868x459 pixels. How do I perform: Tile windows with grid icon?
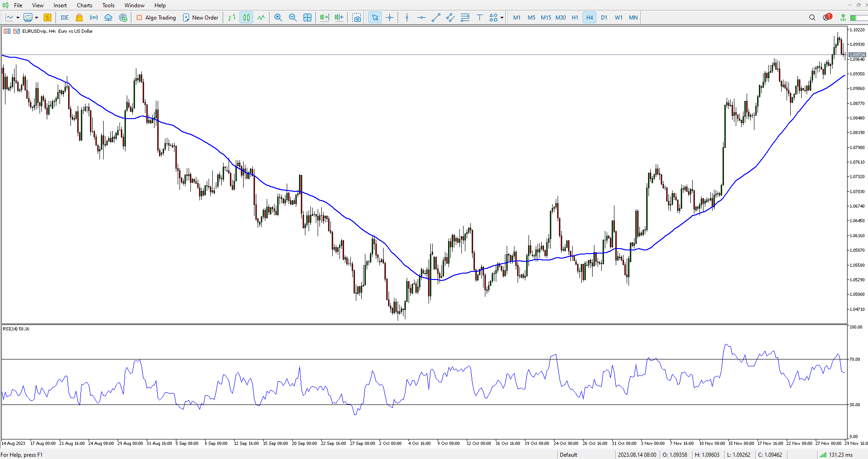coord(308,18)
